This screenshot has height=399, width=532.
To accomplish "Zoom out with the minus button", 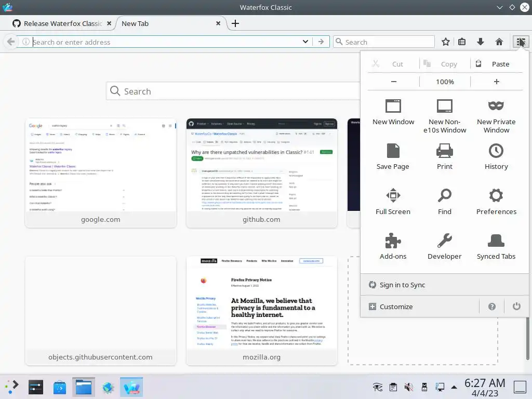I will [394, 82].
